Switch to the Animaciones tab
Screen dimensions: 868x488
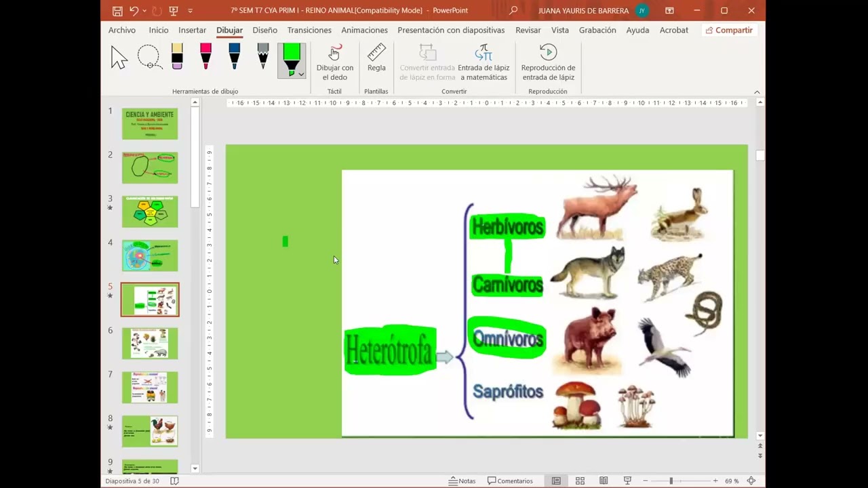pyautogui.click(x=365, y=30)
